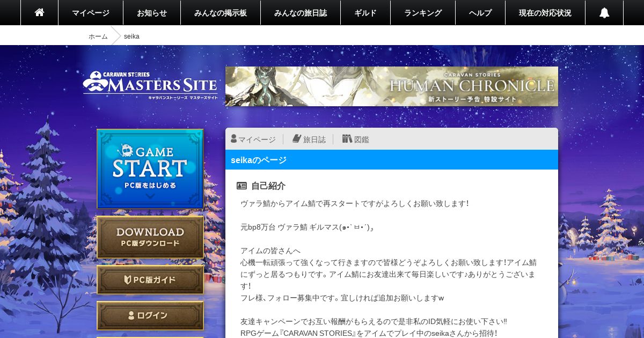Click the line RPGゲーム『CARAVAN STORIES』

(x=369, y=333)
